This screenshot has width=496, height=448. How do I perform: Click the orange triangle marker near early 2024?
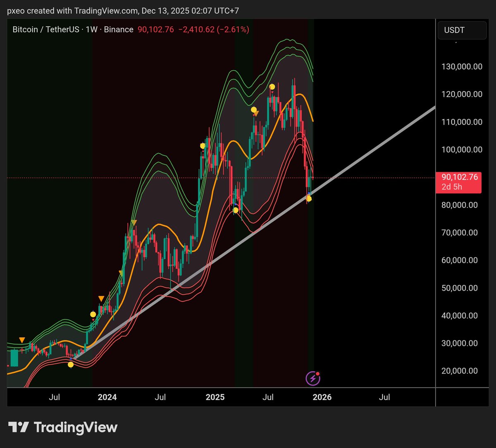pos(101,299)
